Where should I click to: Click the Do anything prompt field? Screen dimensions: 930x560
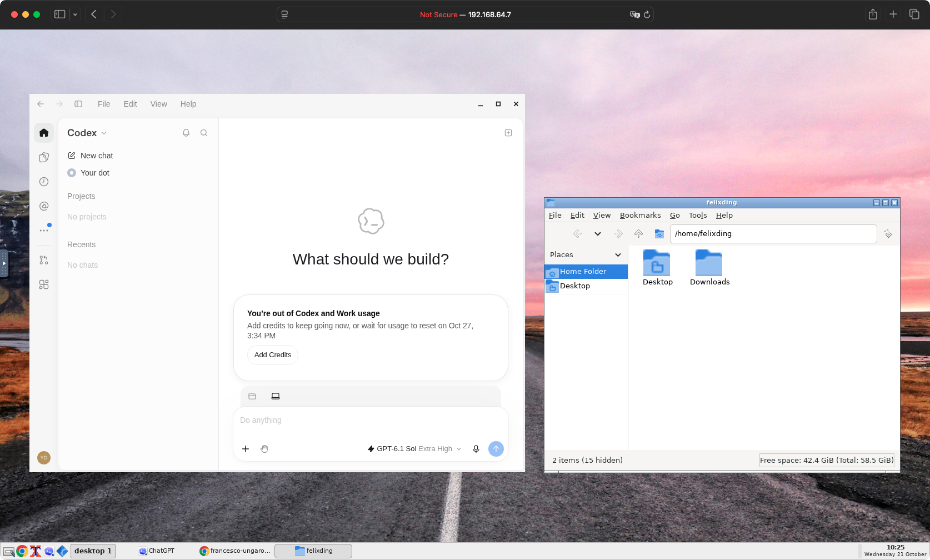371,421
